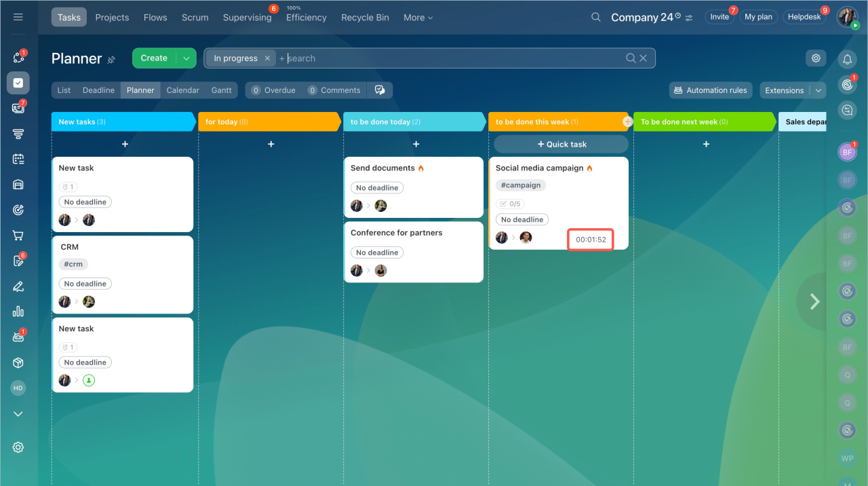Click the 'New tasks' blue stage header
This screenshot has height=486, width=868.
124,121
